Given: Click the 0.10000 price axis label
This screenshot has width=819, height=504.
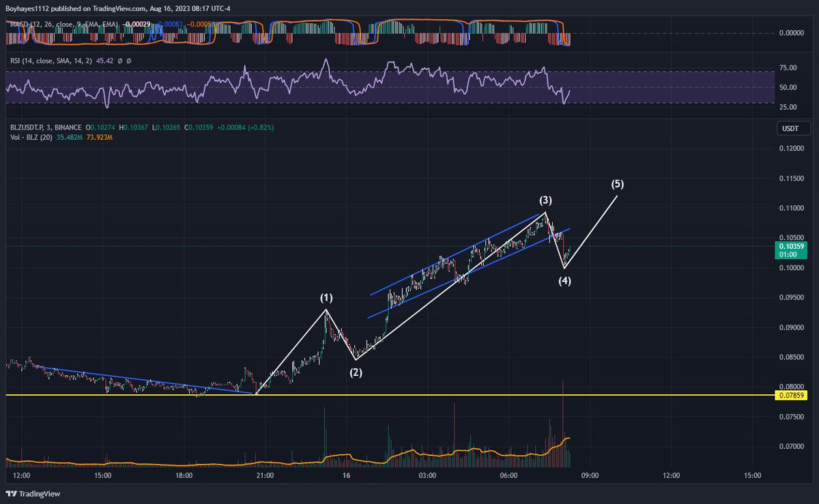Looking at the screenshot, I should tap(790, 268).
